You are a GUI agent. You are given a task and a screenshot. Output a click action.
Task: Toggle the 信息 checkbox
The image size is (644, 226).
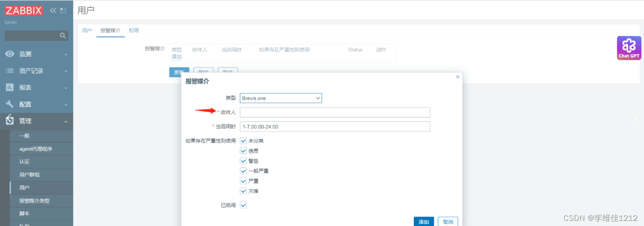point(243,151)
